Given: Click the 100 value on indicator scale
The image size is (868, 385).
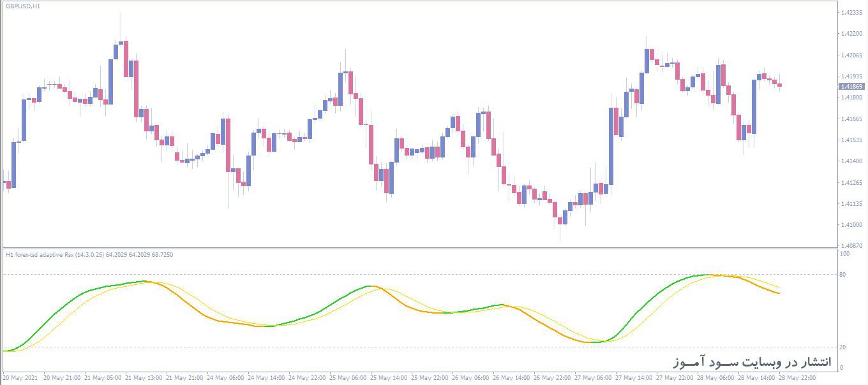Looking at the screenshot, I should 844,254.
